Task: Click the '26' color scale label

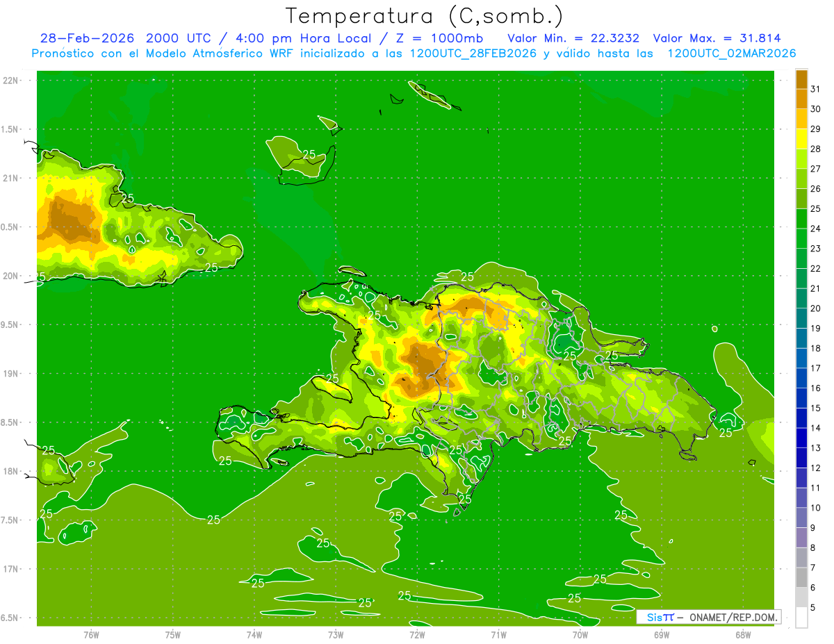Action: (816, 189)
